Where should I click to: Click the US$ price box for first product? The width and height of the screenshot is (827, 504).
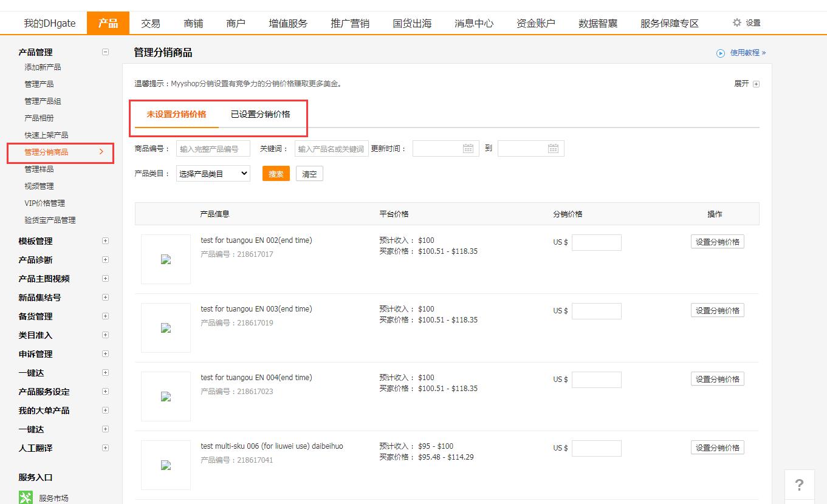click(x=596, y=242)
